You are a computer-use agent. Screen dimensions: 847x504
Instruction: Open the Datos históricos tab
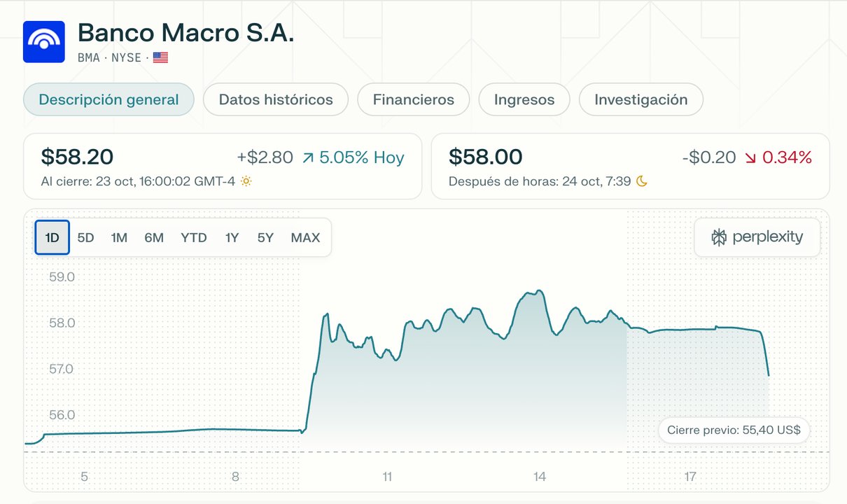(x=276, y=99)
